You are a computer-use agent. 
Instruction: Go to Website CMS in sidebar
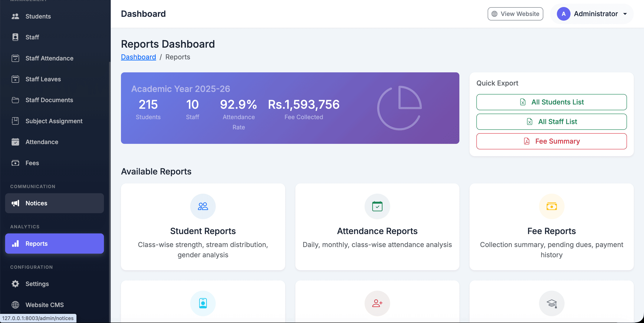pos(45,304)
